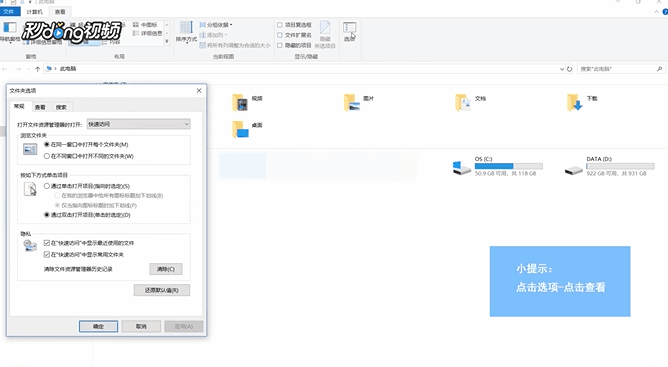
Task: Collapse the ribbon with the chevron
Action: (656, 12)
